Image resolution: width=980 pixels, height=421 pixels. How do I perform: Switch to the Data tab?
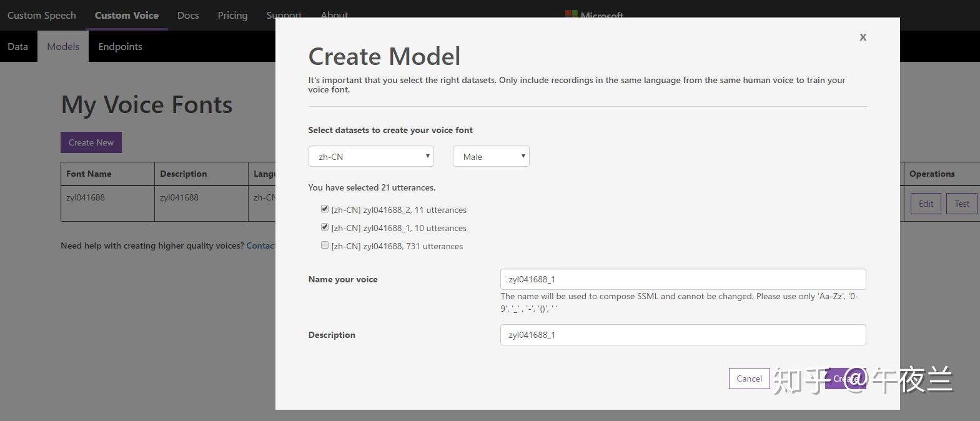coord(17,47)
